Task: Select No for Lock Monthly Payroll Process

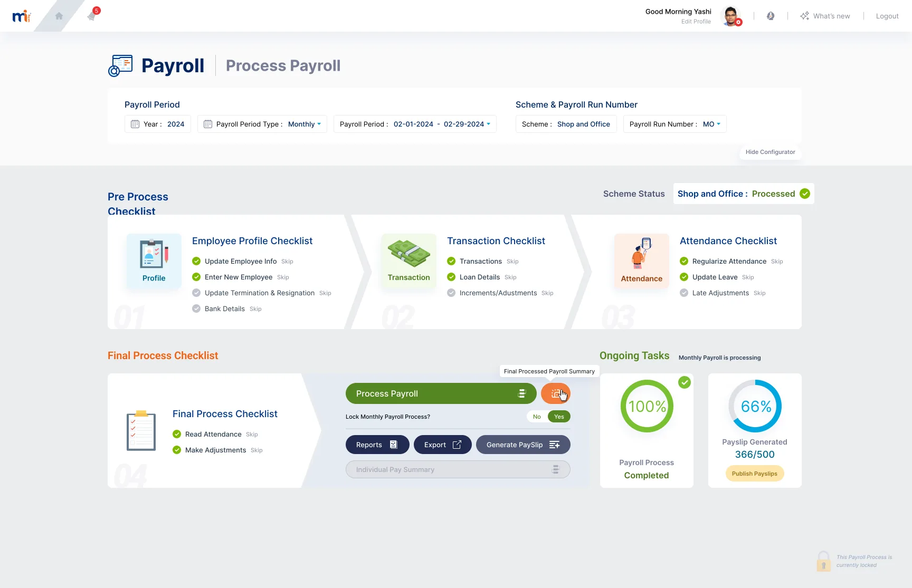Action: tap(537, 417)
